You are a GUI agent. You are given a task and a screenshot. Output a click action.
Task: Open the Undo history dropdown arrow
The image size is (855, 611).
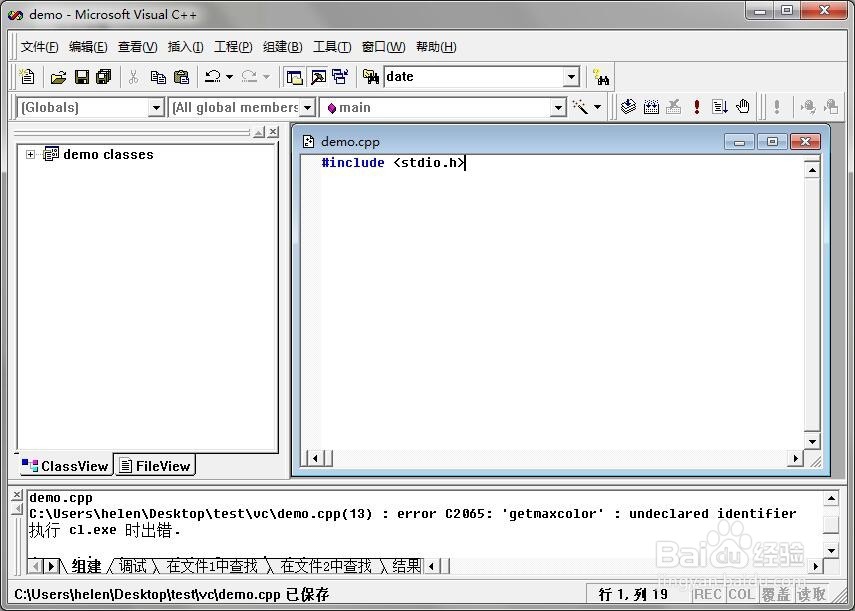click(x=230, y=77)
